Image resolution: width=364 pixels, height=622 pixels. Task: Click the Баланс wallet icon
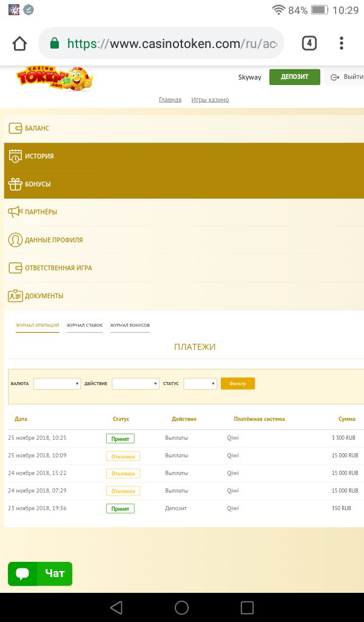(15, 128)
